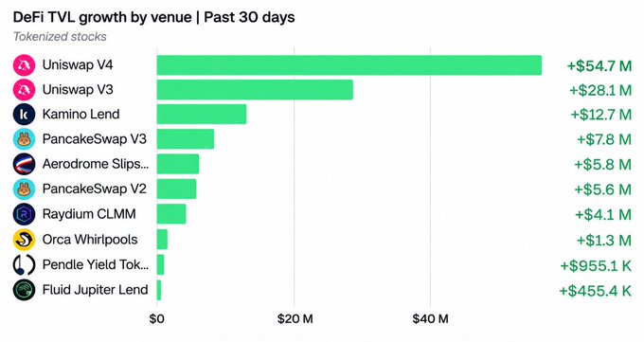
Task: Click the Orca Whirlpools logo icon
Action: coord(24,240)
